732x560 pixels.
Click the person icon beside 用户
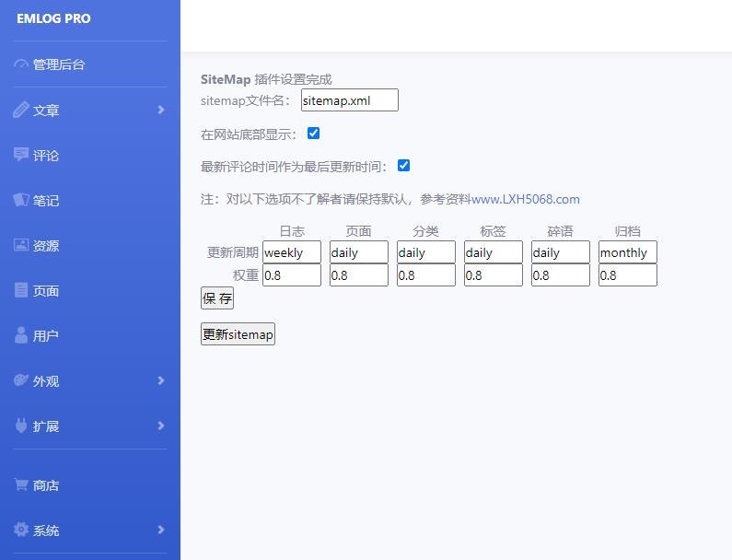point(21,335)
